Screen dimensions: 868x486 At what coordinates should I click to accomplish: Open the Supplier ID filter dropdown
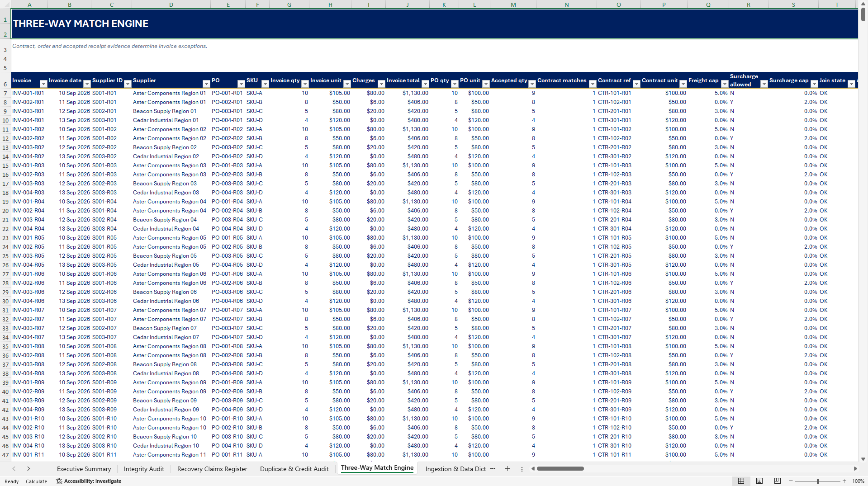pyautogui.click(x=128, y=84)
